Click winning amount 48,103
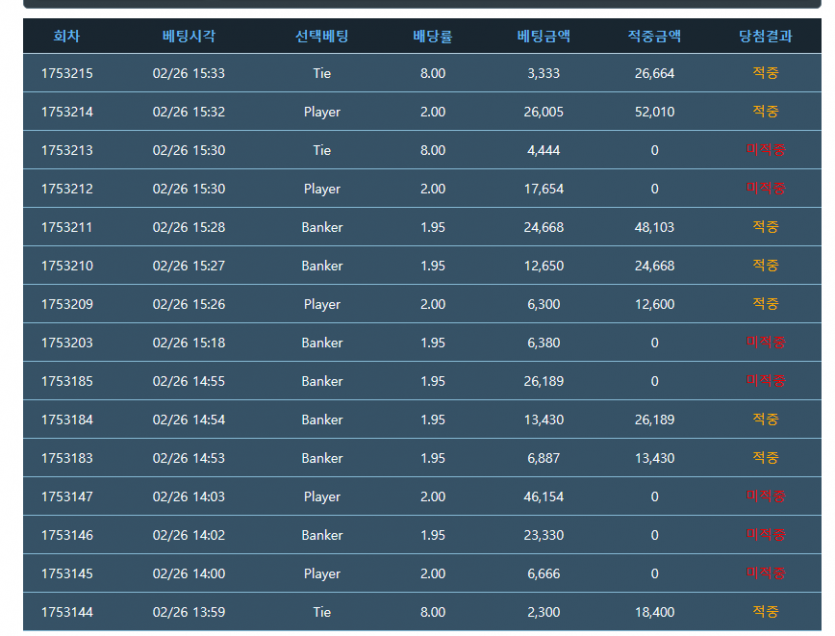Screen dimensions: 835x636 click(x=654, y=227)
